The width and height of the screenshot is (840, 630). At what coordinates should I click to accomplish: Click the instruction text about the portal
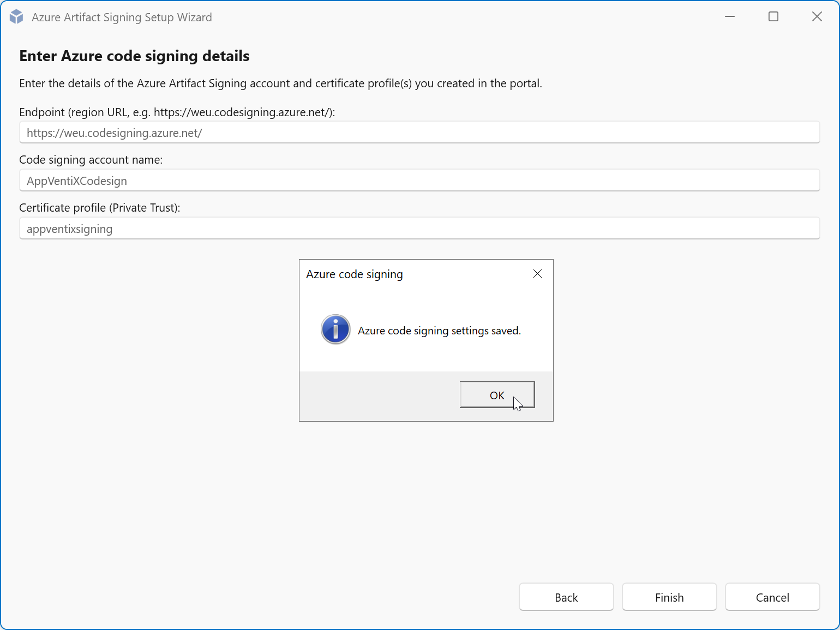tap(280, 83)
